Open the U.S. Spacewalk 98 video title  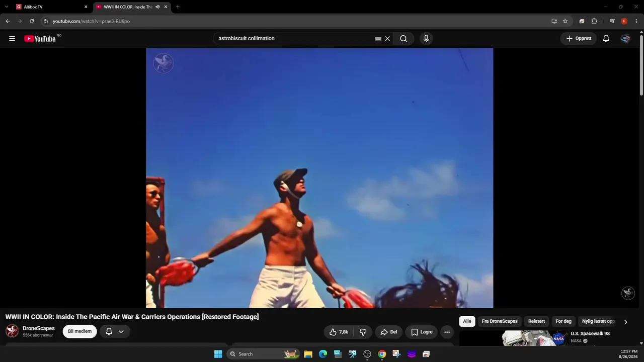pyautogui.click(x=590, y=334)
